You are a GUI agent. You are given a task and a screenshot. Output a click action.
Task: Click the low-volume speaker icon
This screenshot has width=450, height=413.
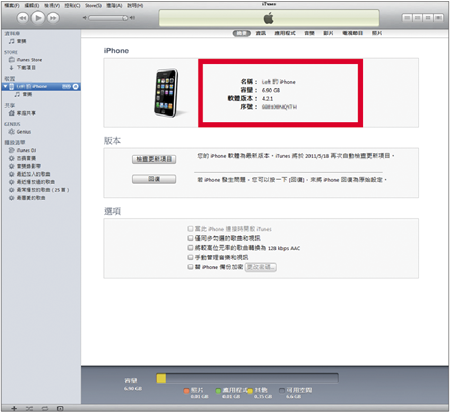(85, 18)
